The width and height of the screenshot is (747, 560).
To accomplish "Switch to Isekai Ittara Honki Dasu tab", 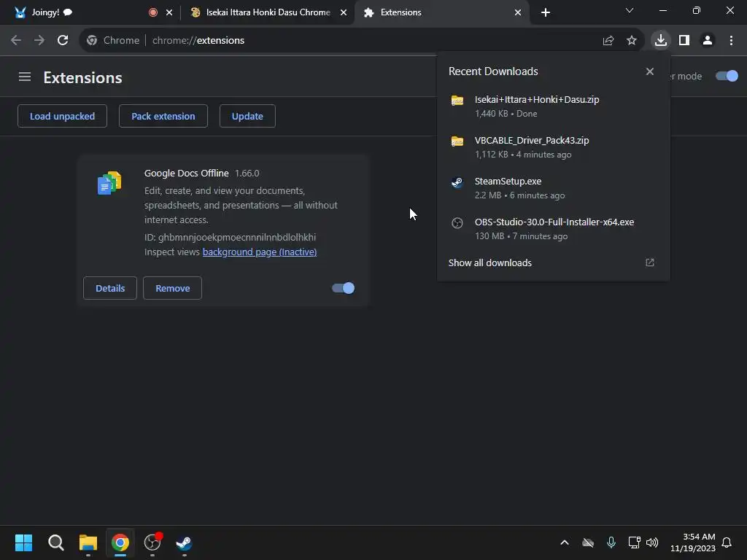I will (268, 12).
